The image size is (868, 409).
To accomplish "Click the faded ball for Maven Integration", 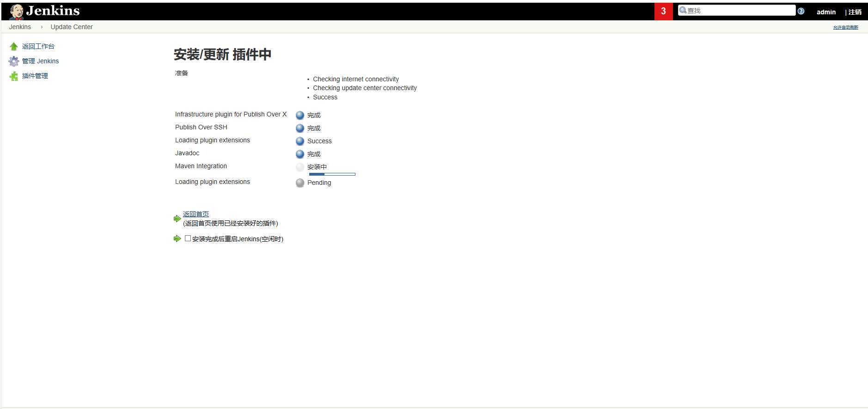I will pyautogui.click(x=300, y=167).
